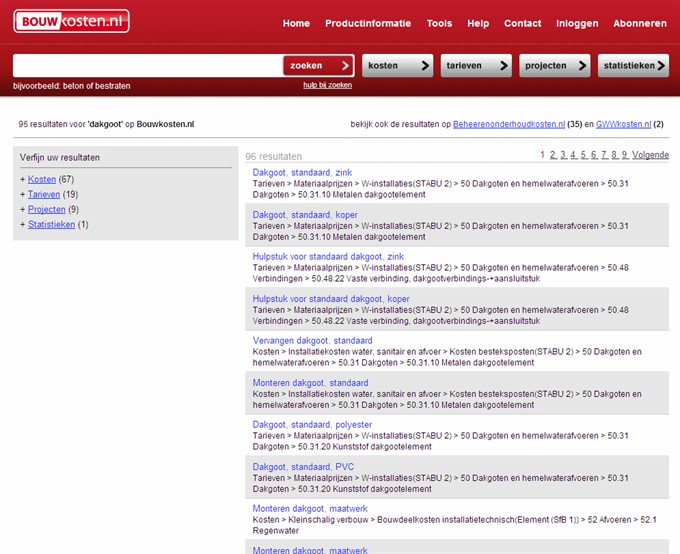Go to results page 7

(605, 155)
